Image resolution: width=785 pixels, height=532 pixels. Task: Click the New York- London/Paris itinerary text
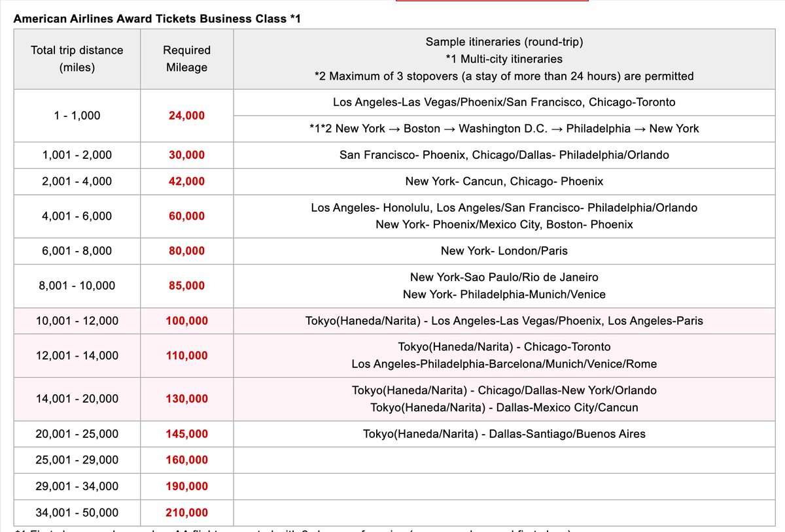(504, 251)
